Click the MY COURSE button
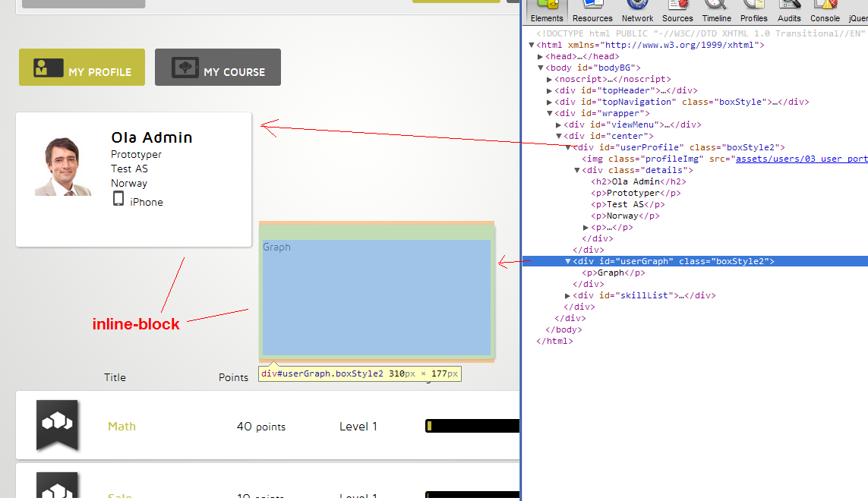The image size is (868, 501). click(217, 67)
